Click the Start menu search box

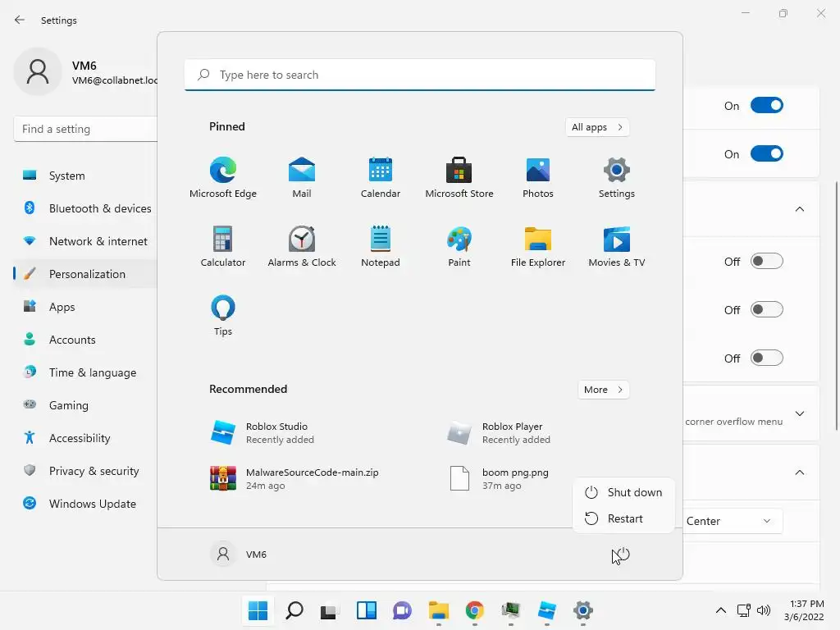click(x=420, y=75)
